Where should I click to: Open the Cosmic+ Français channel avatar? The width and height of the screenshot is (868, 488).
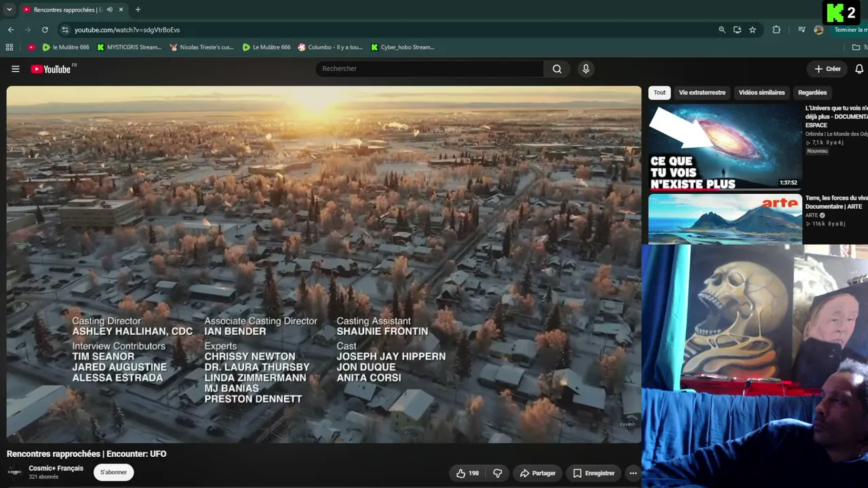tap(15, 472)
